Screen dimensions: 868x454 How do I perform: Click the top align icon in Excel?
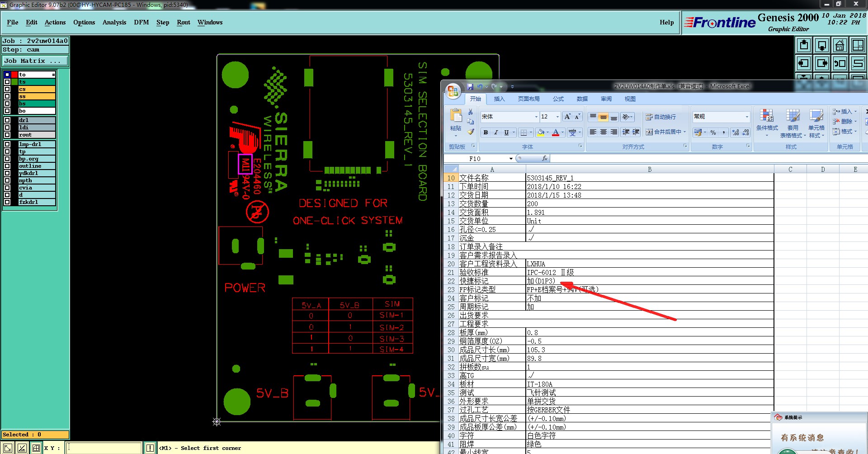593,117
